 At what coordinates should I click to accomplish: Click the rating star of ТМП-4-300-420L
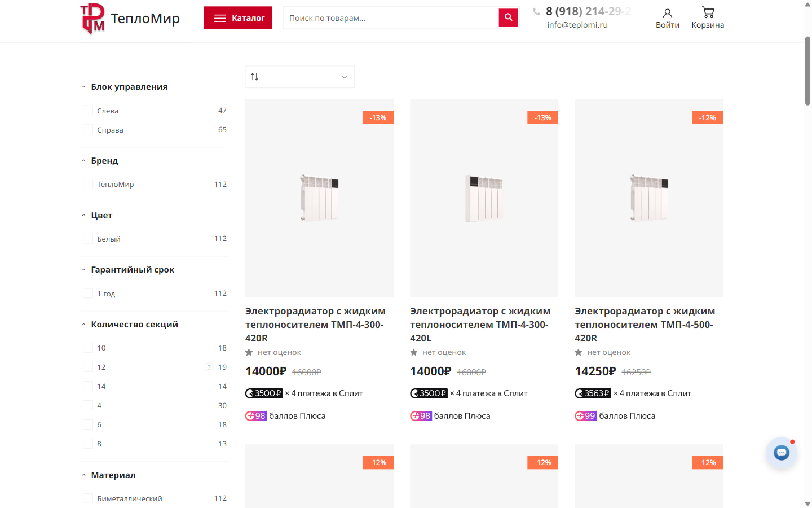(x=414, y=353)
